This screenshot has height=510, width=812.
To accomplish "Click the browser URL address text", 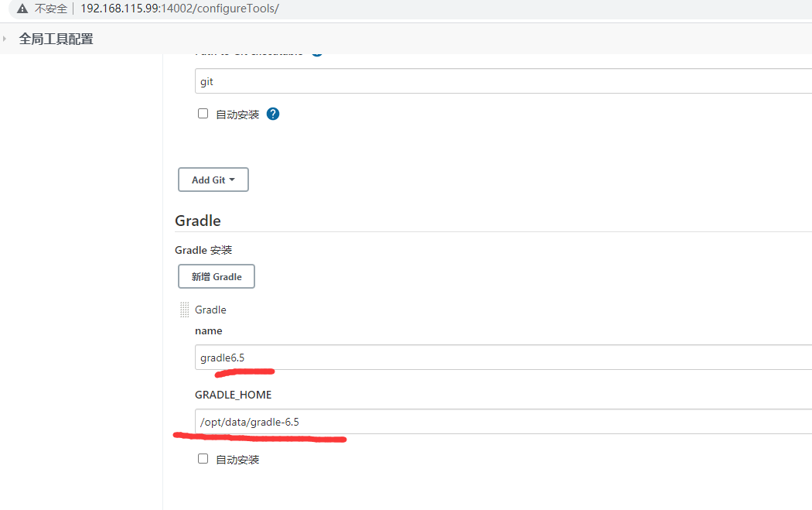I will pos(179,9).
